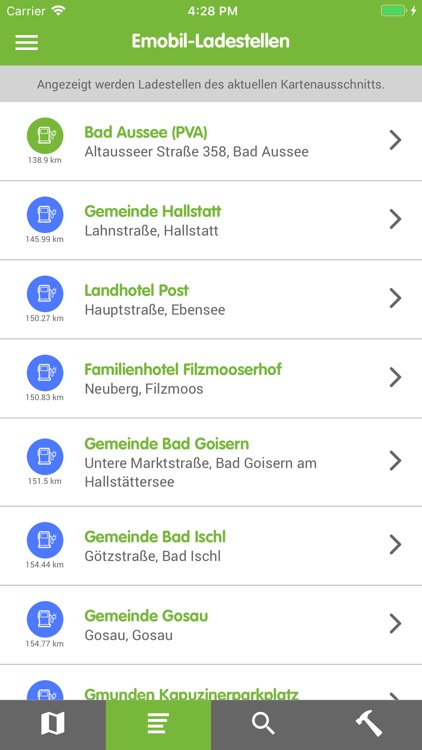422x750 pixels.
Task: Expand Gemeinde Hallstatt chevron arrow
Action: (395, 219)
